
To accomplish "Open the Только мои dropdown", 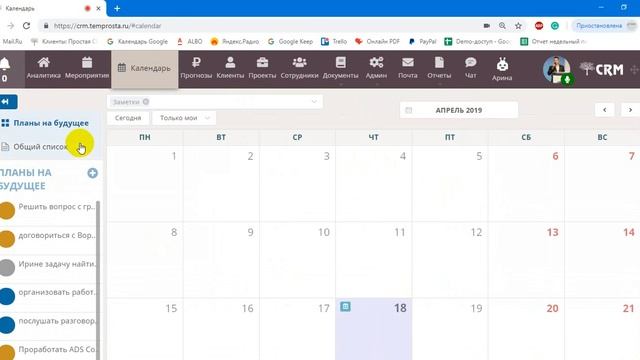I will click(x=184, y=118).
